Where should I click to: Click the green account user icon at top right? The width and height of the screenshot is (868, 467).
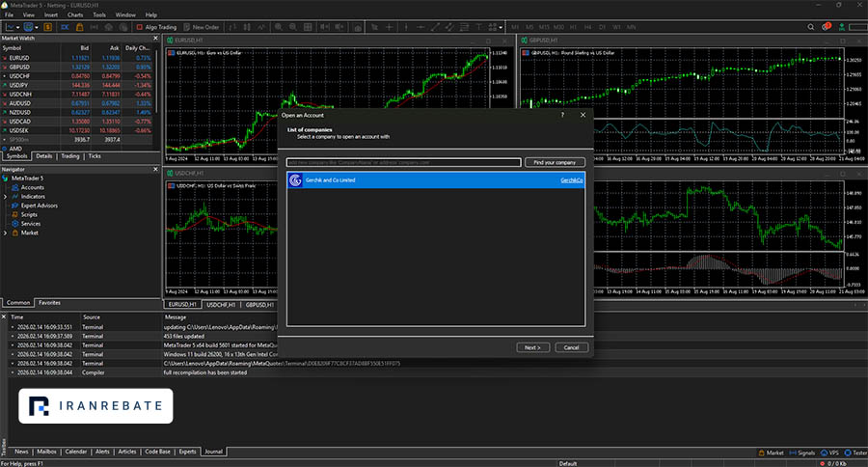842,27
